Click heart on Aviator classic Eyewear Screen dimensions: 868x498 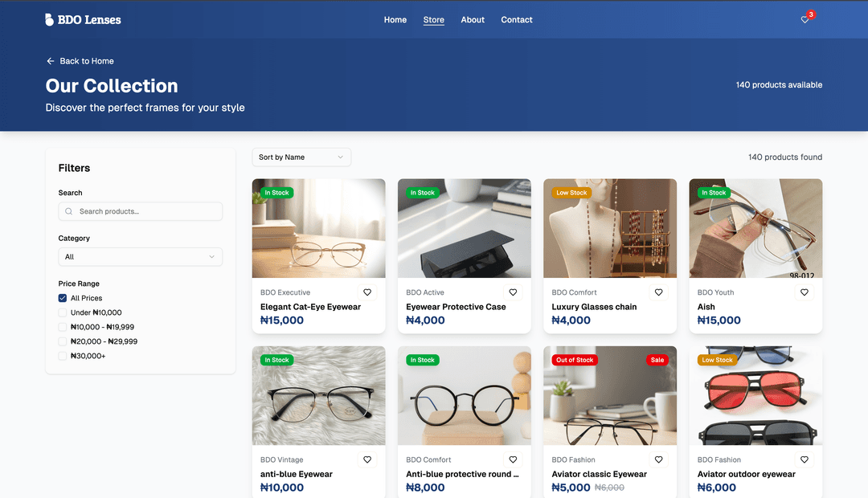click(x=658, y=459)
